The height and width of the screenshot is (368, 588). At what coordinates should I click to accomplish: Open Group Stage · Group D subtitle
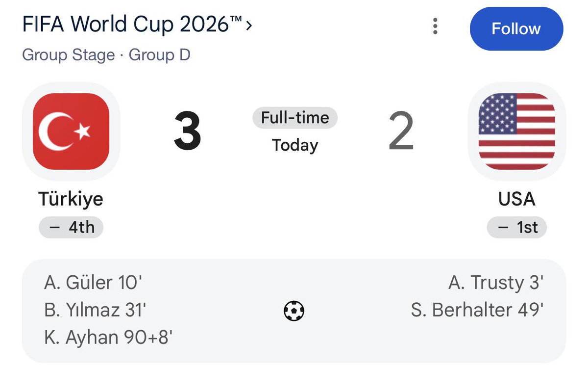106,54
